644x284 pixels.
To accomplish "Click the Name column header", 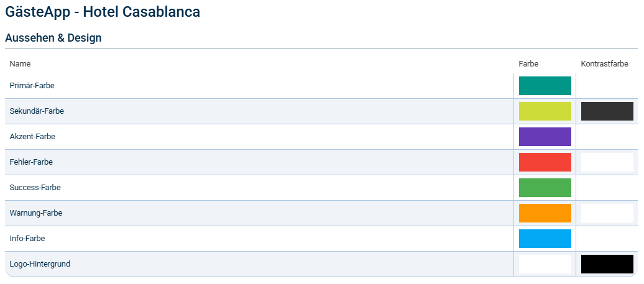I will tap(20, 64).
